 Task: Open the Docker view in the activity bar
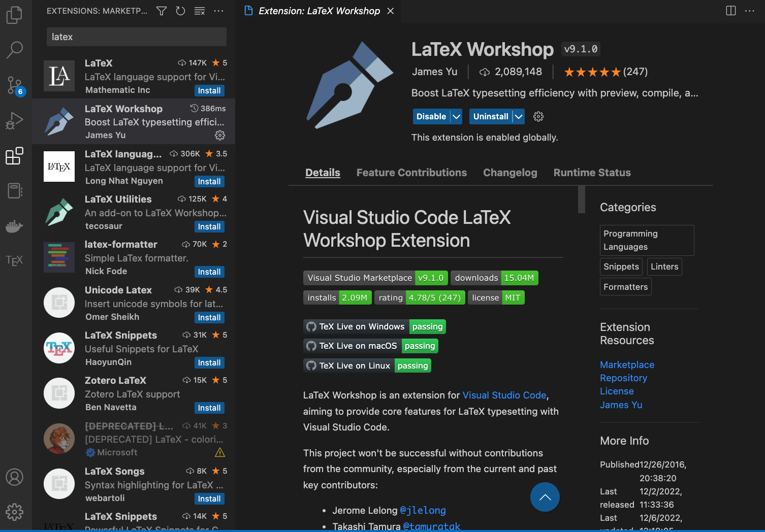click(x=14, y=226)
